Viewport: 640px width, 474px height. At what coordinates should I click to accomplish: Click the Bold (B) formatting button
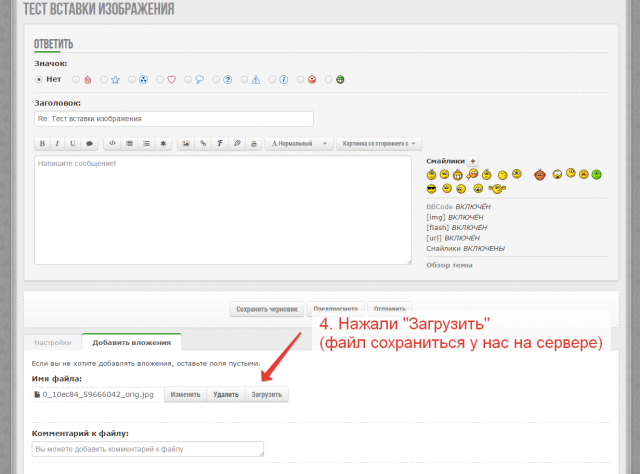pyautogui.click(x=43, y=143)
